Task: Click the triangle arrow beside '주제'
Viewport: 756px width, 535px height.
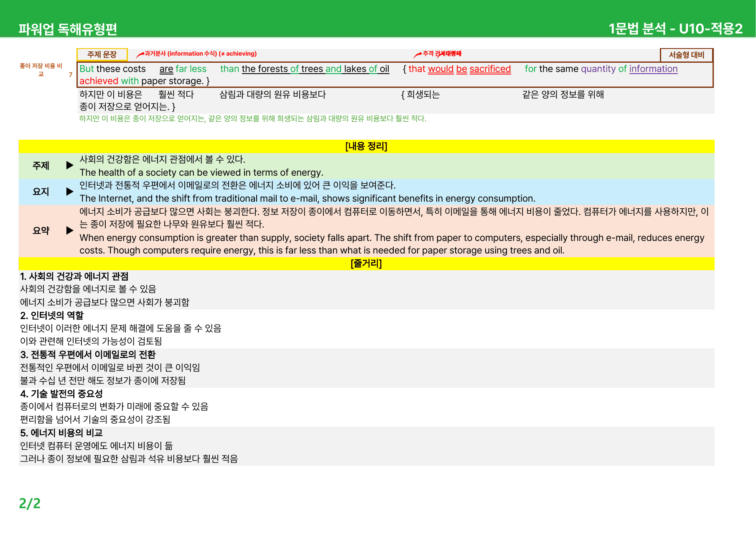Action: 70,165
